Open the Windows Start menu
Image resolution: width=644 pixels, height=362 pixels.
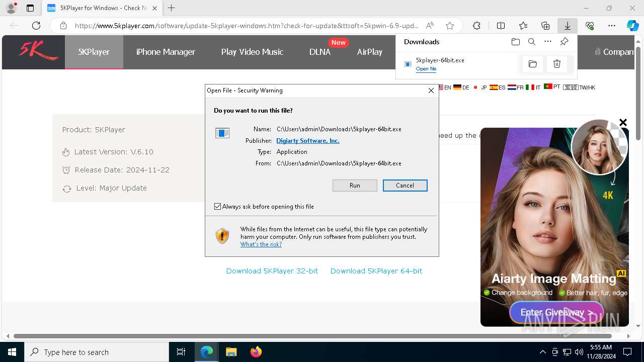pos(12,352)
